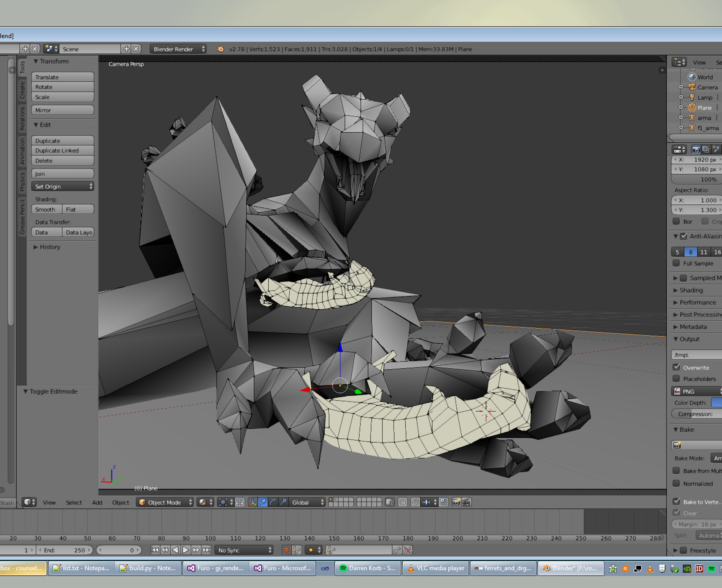Screen dimensions: 722x588
Task: Jump to the start frame
Action: pyautogui.click(x=155, y=550)
